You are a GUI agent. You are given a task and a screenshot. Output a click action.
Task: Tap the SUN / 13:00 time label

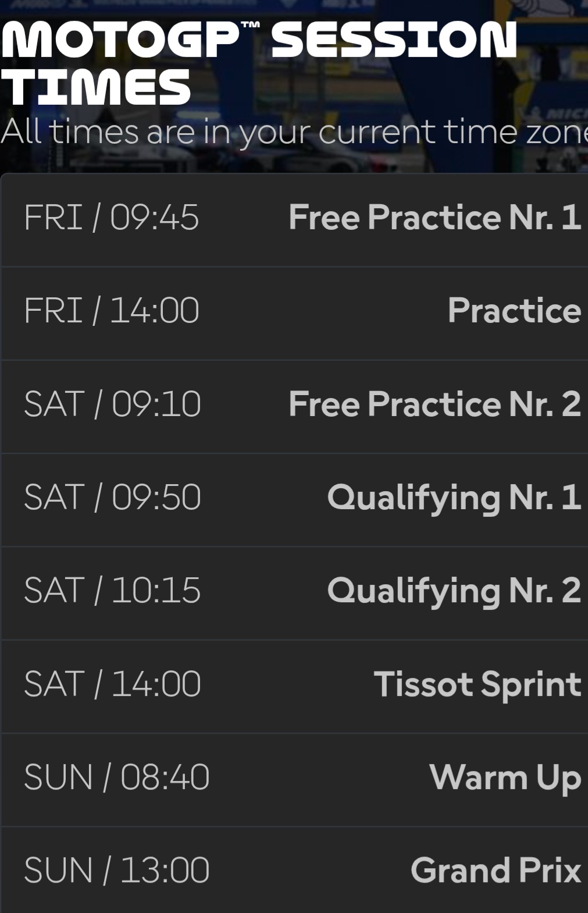tap(116, 871)
